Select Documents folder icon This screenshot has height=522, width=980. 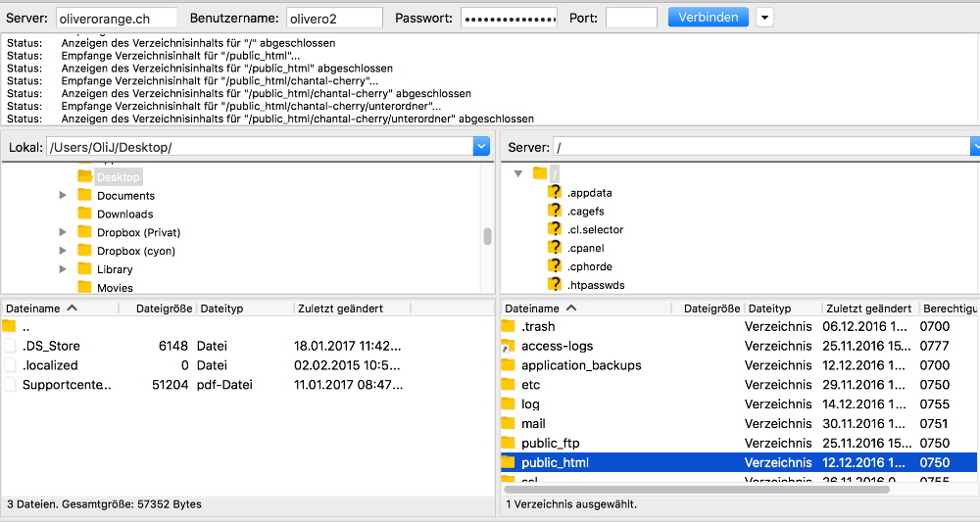click(x=85, y=195)
